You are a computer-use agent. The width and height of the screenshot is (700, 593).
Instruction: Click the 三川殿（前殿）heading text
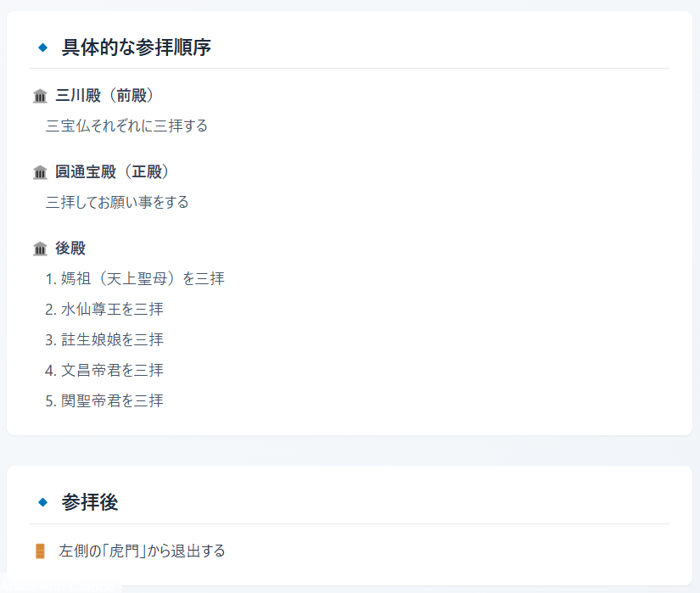pyautogui.click(x=104, y=96)
